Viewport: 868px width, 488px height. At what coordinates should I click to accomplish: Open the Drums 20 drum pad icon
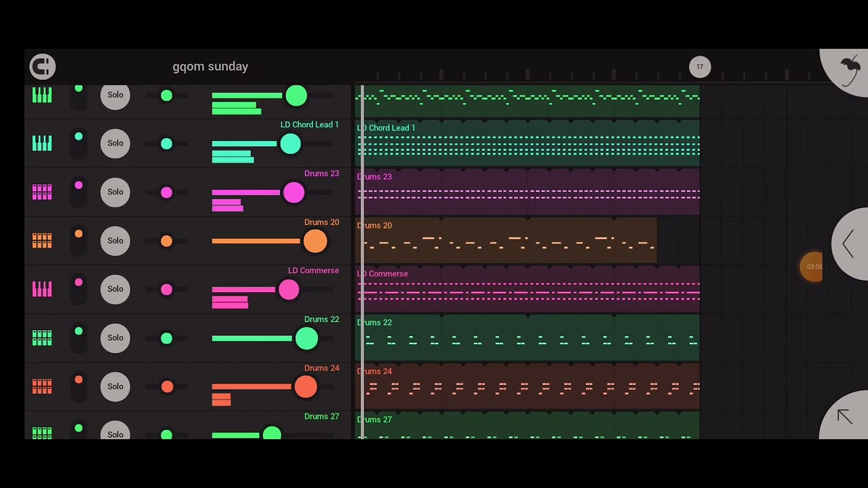click(x=42, y=241)
